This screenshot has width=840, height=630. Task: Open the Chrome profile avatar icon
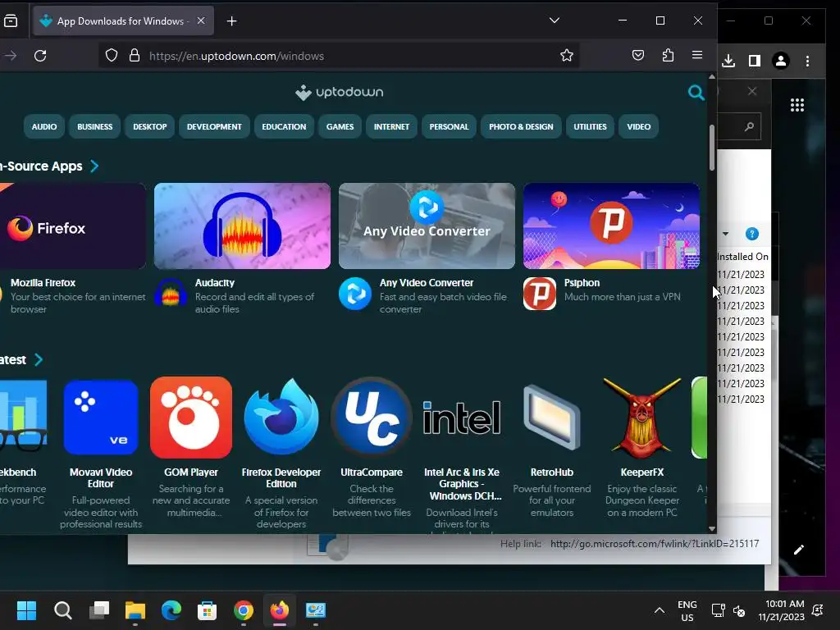click(781, 61)
